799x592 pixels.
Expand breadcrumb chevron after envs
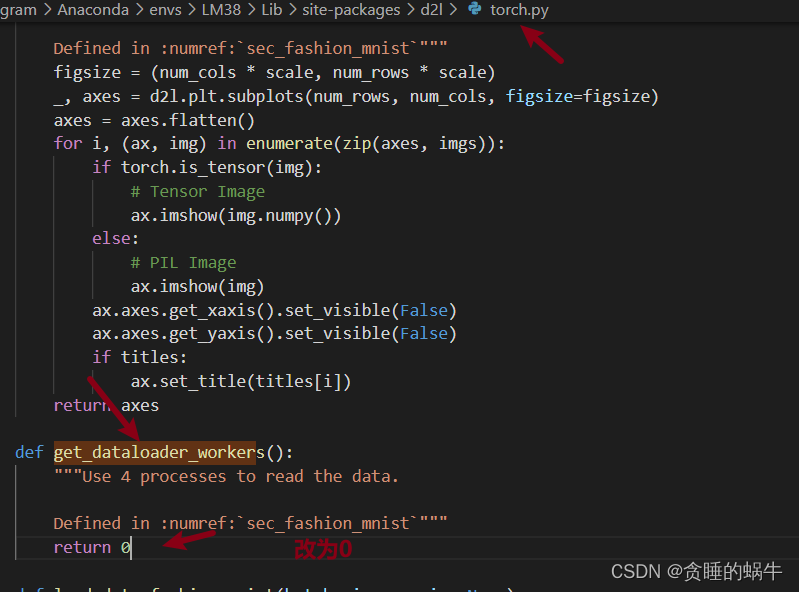coord(192,10)
